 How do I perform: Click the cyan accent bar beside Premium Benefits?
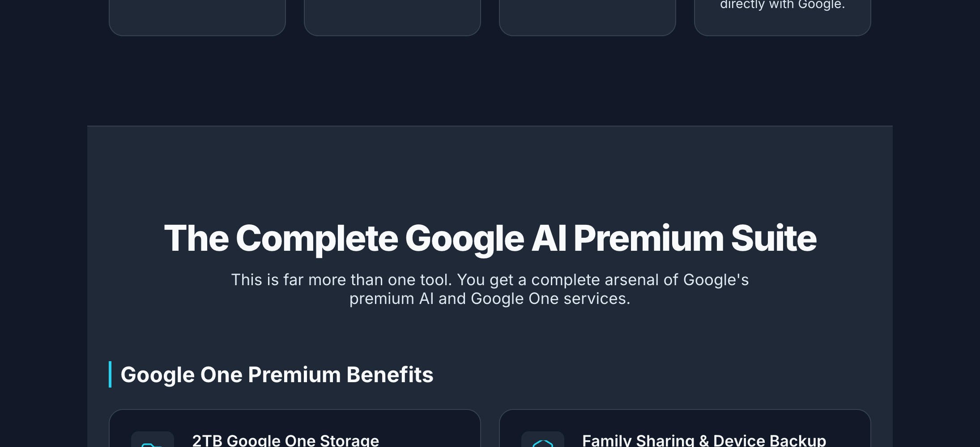pyautogui.click(x=110, y=375)
